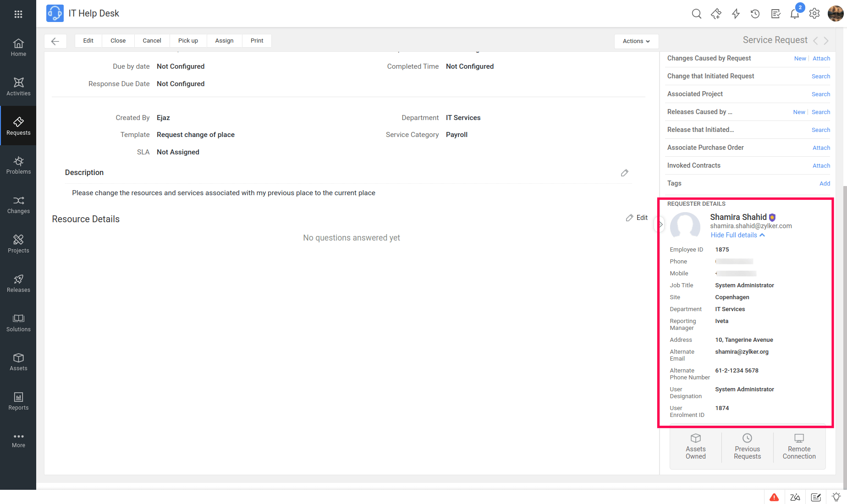Edit Resource Details
The width and height of the screenshot is (847, 504).
637,218
